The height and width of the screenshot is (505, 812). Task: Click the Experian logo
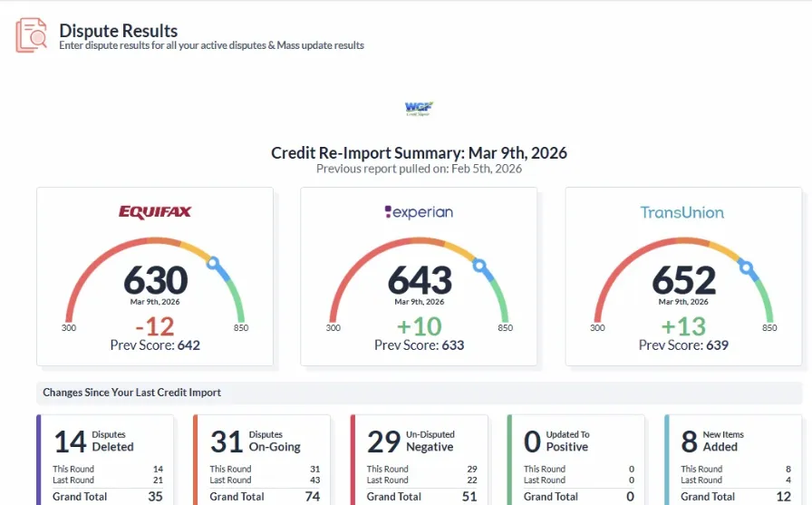tap(419, 212)
